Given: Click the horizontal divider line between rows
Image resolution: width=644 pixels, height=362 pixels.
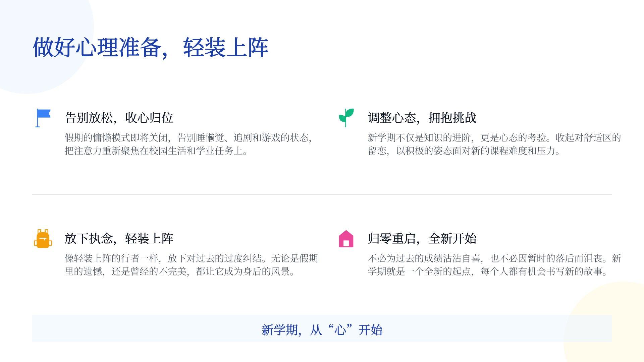Looking at the screenshot, I should pos(322,194).
